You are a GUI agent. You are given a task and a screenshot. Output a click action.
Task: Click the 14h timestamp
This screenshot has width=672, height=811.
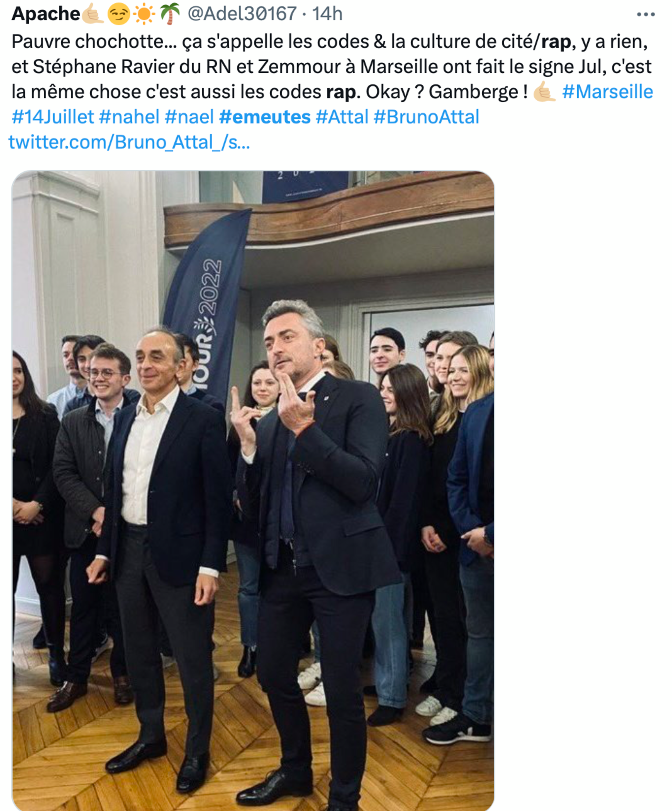pyautogui.click(x=327, y=14)
